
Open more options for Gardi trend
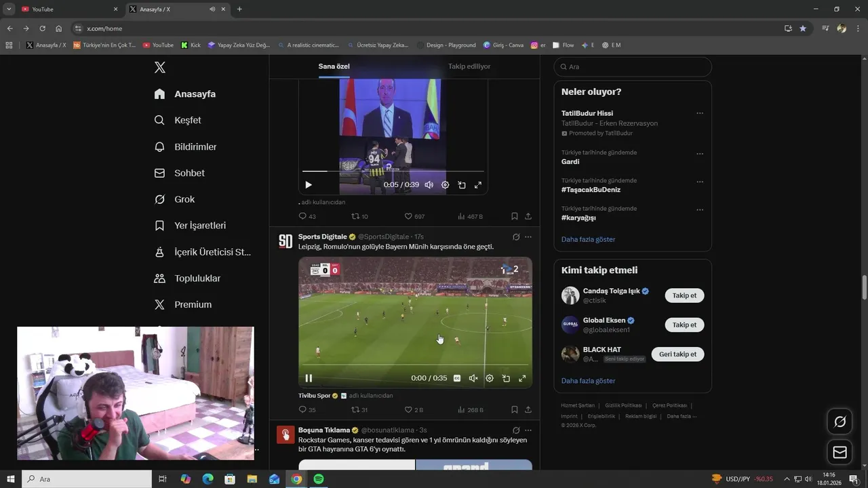tap(700, 154)
